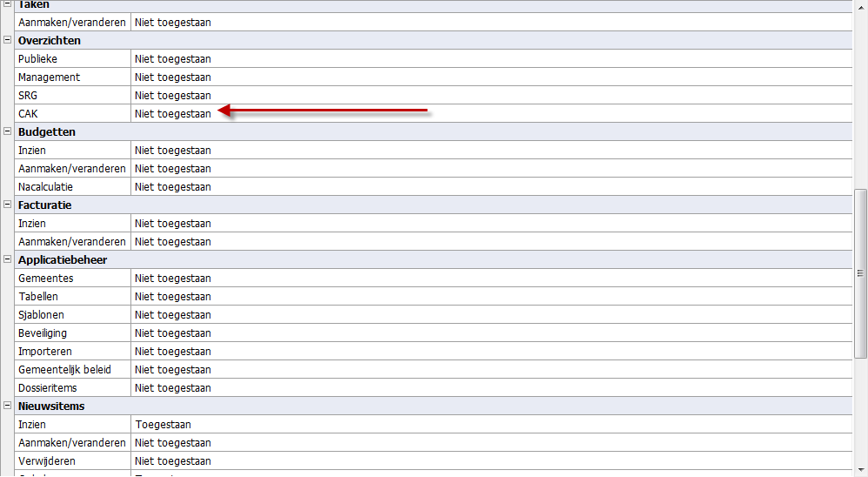This screenshot has width=868, height=477.
Task: Choose the Sjablonen setting row
Action: click(41, 315)
